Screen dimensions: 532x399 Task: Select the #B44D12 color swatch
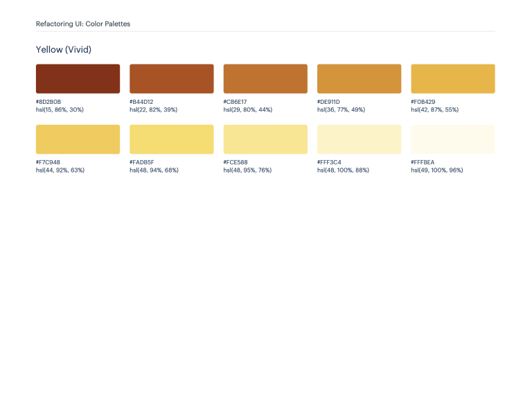click(171, 78)
